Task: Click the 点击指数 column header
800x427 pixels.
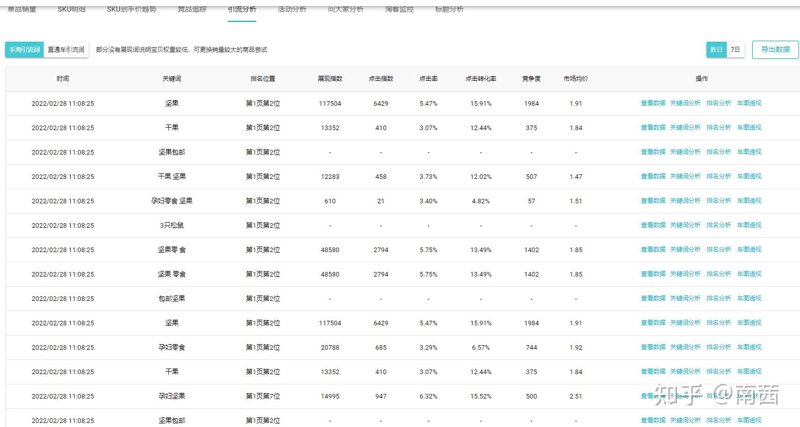Action: click(x=381, y=79)
